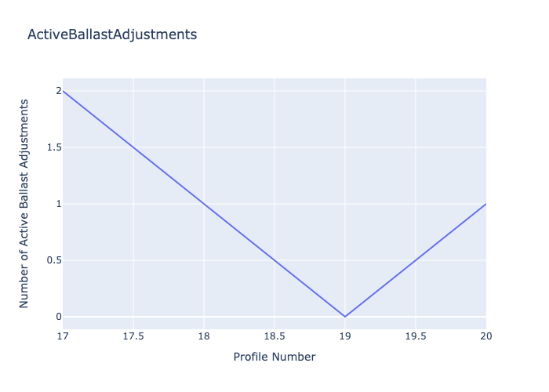
Task: Click the Number of Active Ballast Adjustments axis title
Action: click(x=24, y=204)
